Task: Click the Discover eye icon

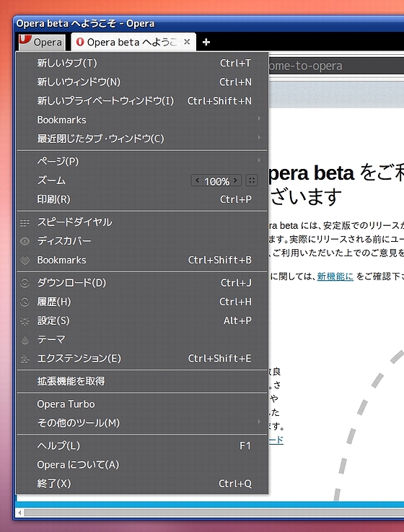Action: 25,241
